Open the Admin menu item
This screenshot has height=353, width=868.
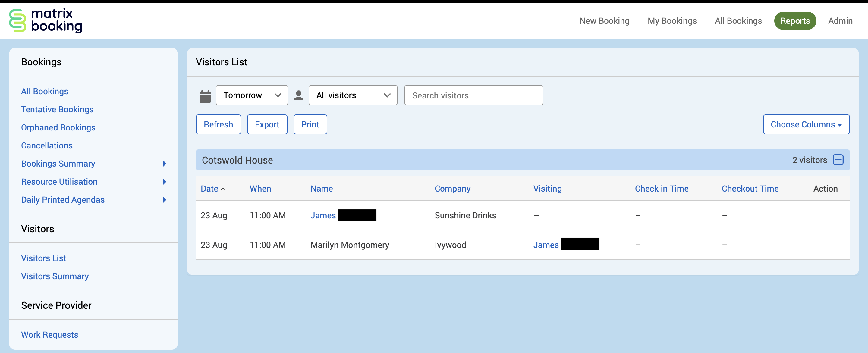point(840,21)
